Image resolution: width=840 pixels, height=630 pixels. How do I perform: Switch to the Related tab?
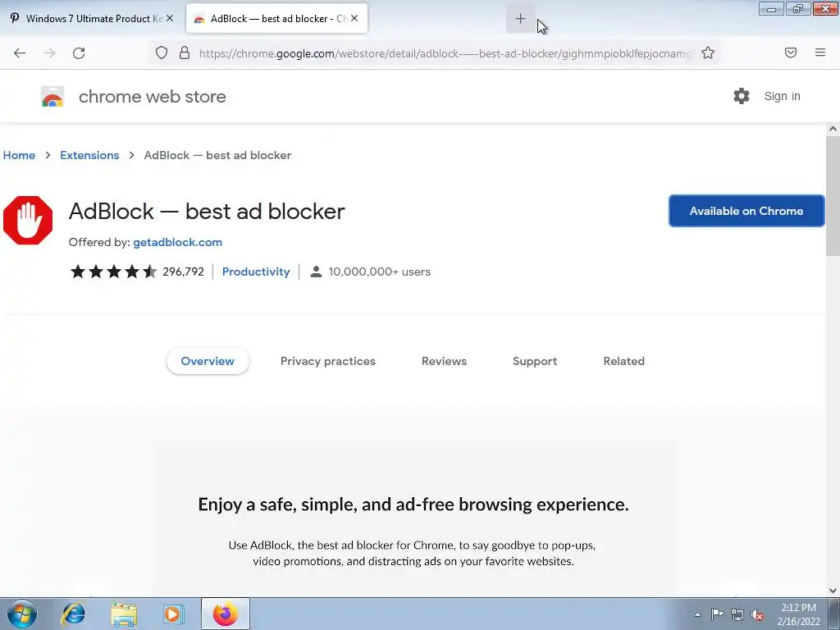click(623, 361)
